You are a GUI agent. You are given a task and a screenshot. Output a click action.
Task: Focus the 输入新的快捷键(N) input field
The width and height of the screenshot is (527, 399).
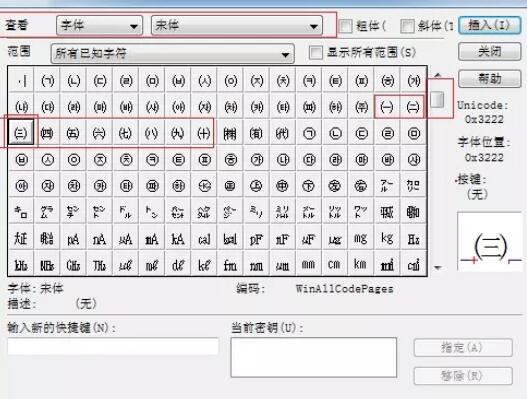point(113,346)
